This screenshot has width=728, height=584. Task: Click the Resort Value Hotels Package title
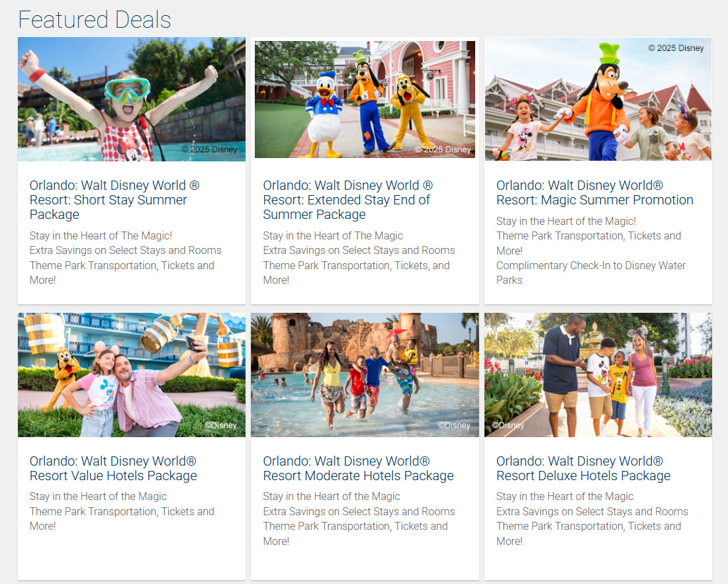click(113, 468)
